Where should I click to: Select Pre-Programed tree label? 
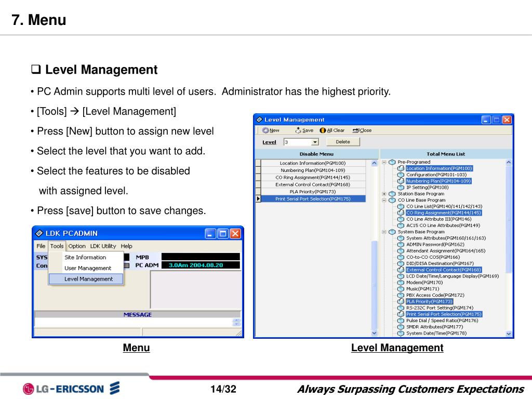click(x=414, y=162)
